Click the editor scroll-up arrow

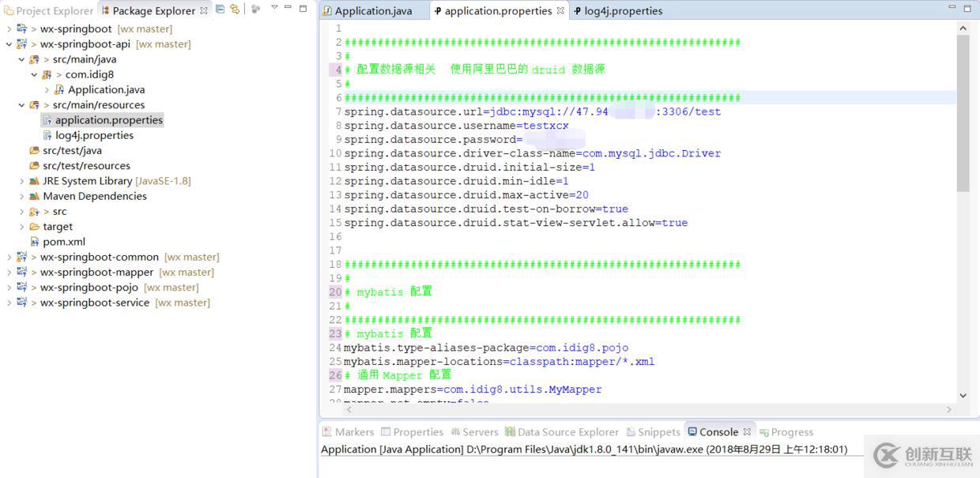click(963, 28)
